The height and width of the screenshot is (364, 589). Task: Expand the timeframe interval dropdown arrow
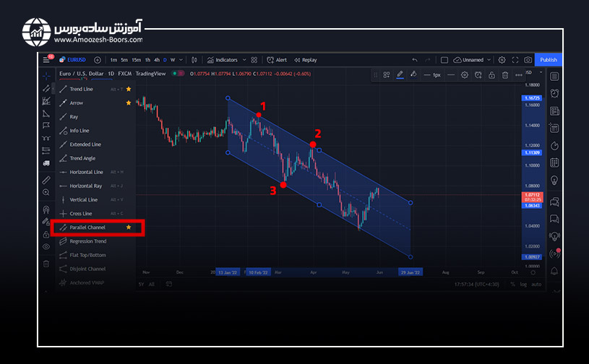181,60
